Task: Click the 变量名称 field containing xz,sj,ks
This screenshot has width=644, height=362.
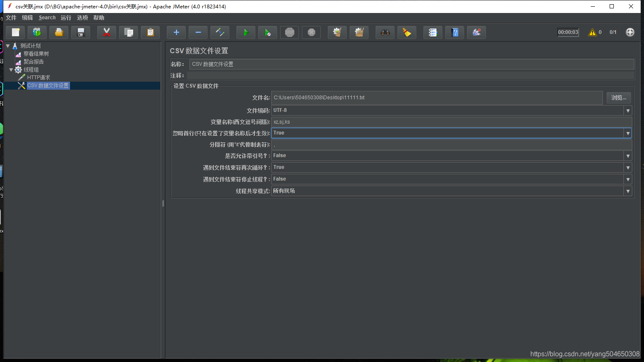Action: coord(452,122)
